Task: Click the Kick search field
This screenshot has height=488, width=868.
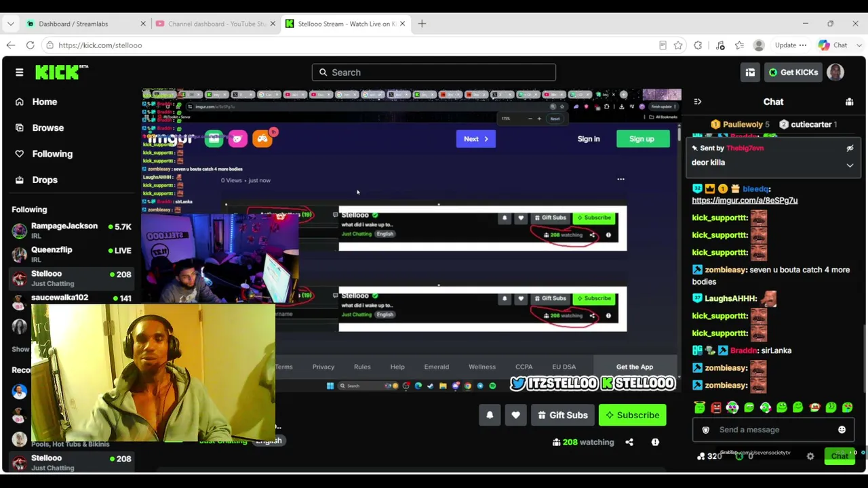Action: [x=434, y=73]
